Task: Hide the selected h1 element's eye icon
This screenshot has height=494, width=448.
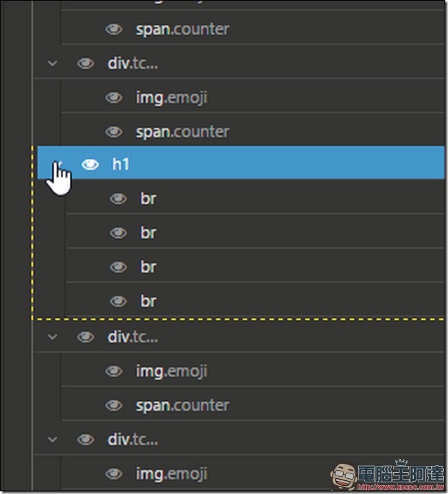Action: [x=90, y=164]
